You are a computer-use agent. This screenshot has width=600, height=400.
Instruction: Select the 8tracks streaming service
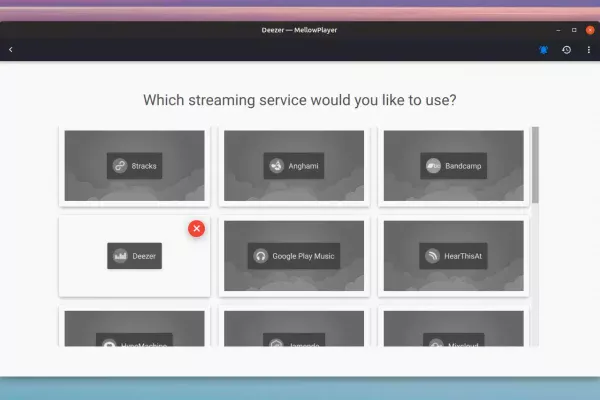pos(134,166)
